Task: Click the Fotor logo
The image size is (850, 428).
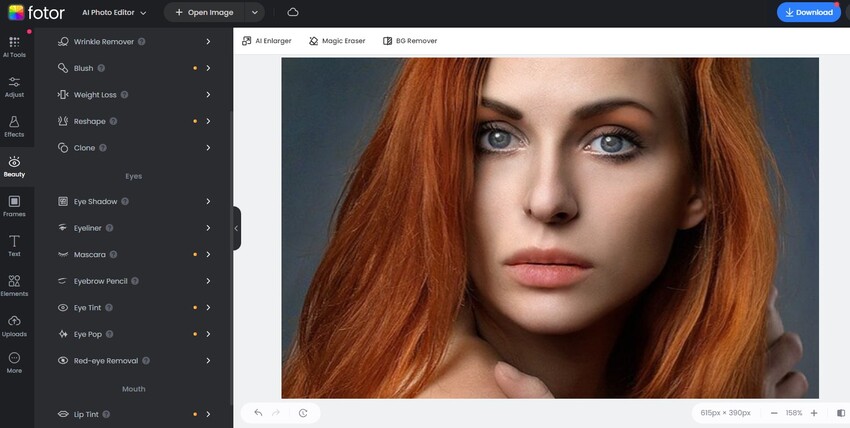Action: point(36,12)
